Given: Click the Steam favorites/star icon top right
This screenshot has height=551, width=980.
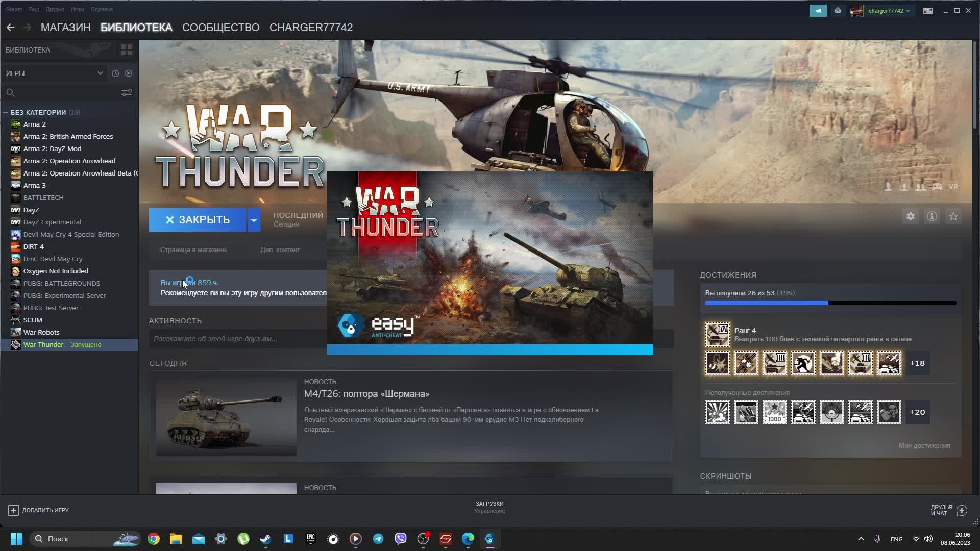Looking at the screenshot, I should (x=954, y=216).
